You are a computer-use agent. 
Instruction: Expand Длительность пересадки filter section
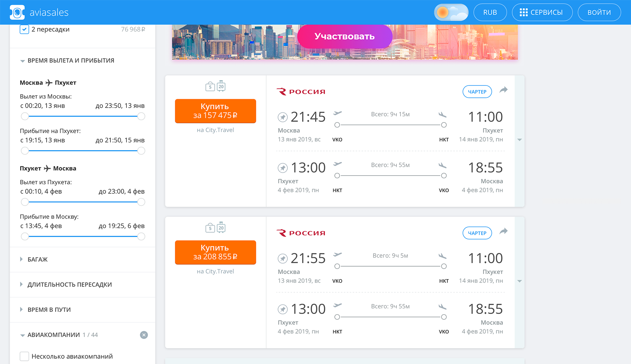(69, 284)
